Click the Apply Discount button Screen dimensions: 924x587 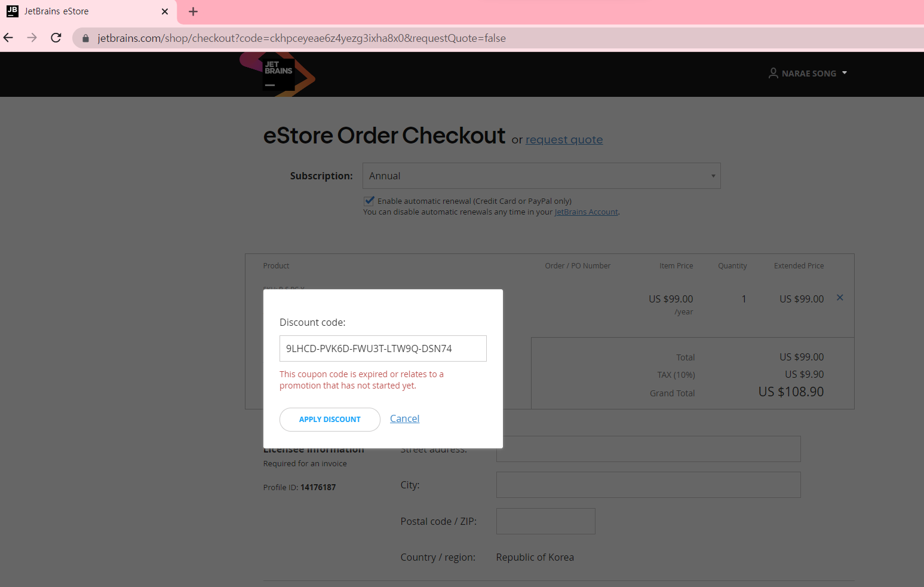330,420
